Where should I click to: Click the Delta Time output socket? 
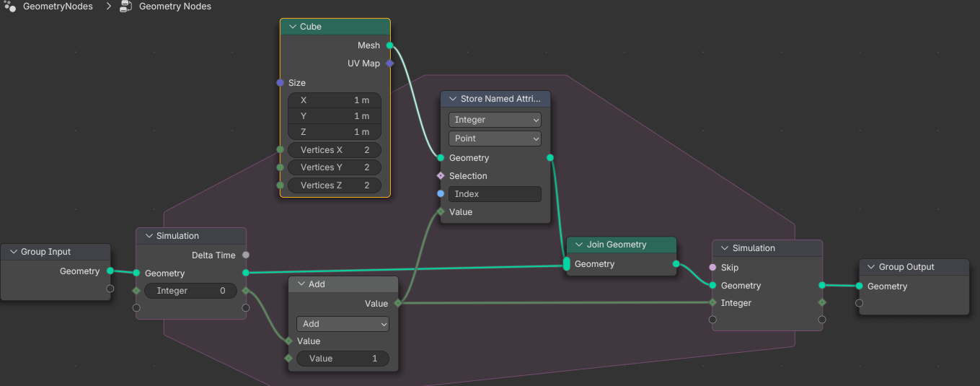tap(246, 255)
